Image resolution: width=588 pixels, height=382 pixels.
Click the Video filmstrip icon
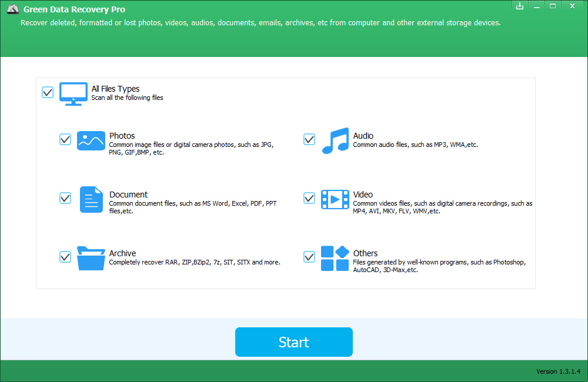(x=335, y=199)
